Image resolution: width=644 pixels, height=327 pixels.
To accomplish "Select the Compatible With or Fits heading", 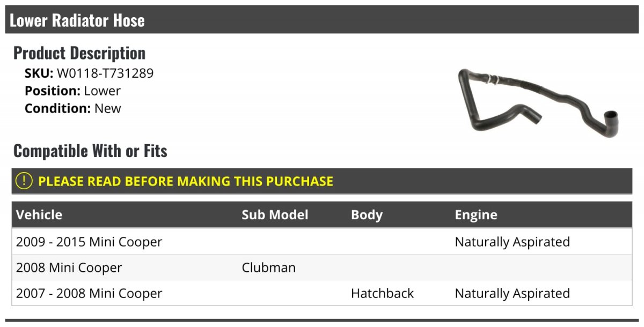I will (x=90, y=151).
